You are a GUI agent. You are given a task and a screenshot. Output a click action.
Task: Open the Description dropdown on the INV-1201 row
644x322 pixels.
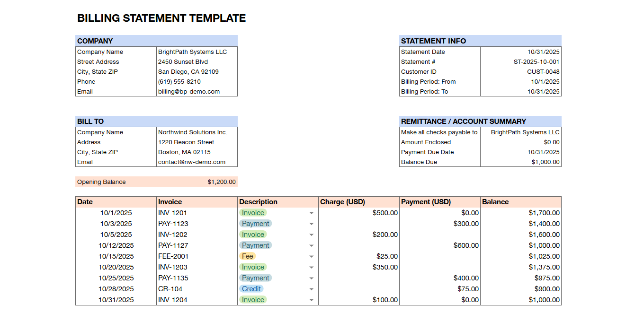click(311, 213)
